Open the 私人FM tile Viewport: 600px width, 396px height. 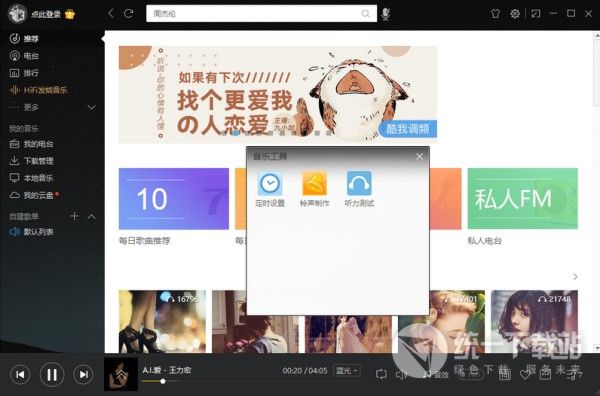(523, 199)
